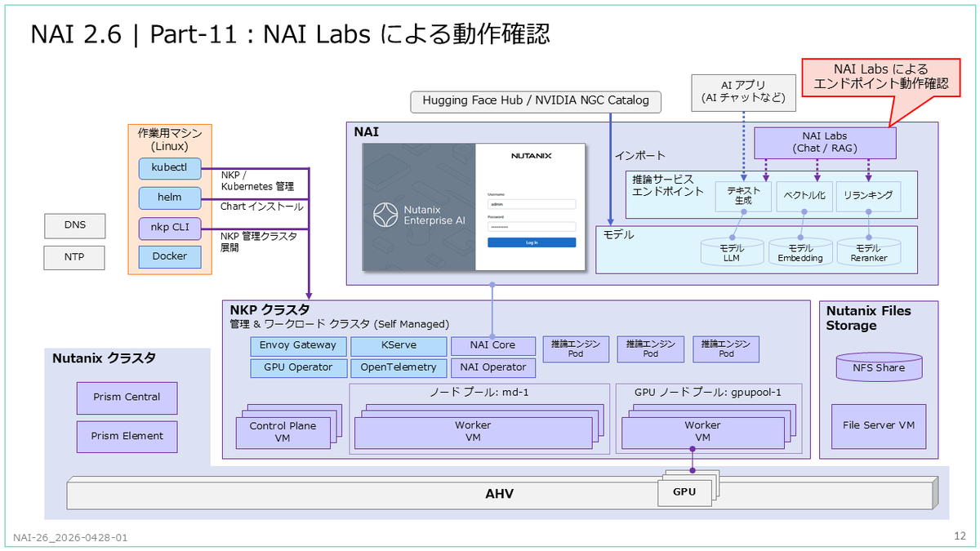980x551 pixels.
Task: Click the slide page number 12
Action: click(x=960, y=536)
